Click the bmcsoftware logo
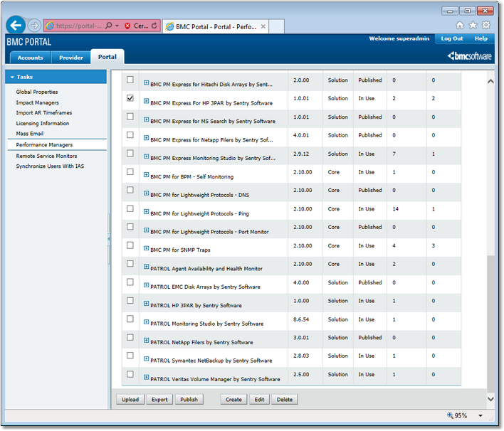 pos(469,56)
